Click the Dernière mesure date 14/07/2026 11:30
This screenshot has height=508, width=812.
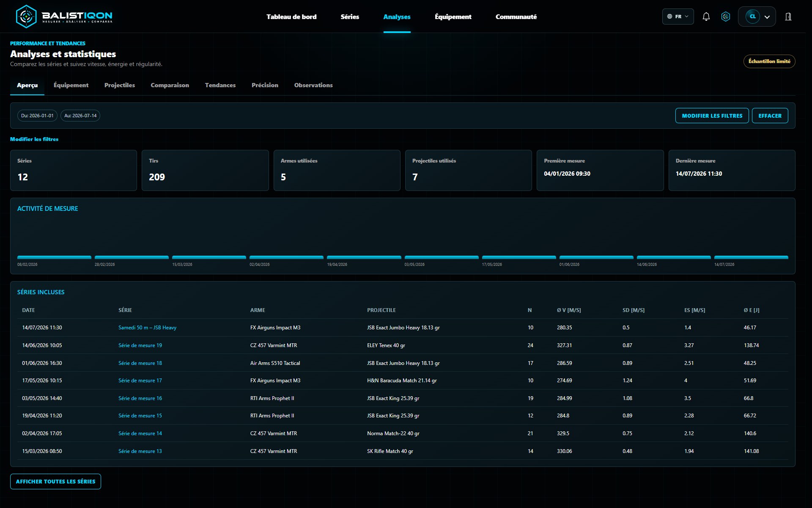point(699,174)
